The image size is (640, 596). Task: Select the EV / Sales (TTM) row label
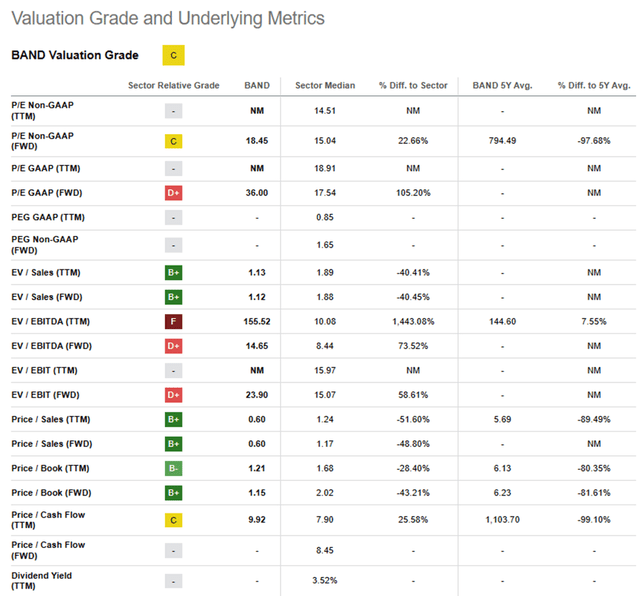pos(46,272)
